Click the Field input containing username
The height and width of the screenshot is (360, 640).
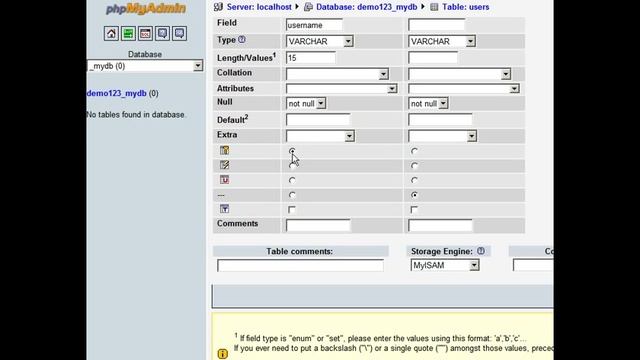click(314, 25)
